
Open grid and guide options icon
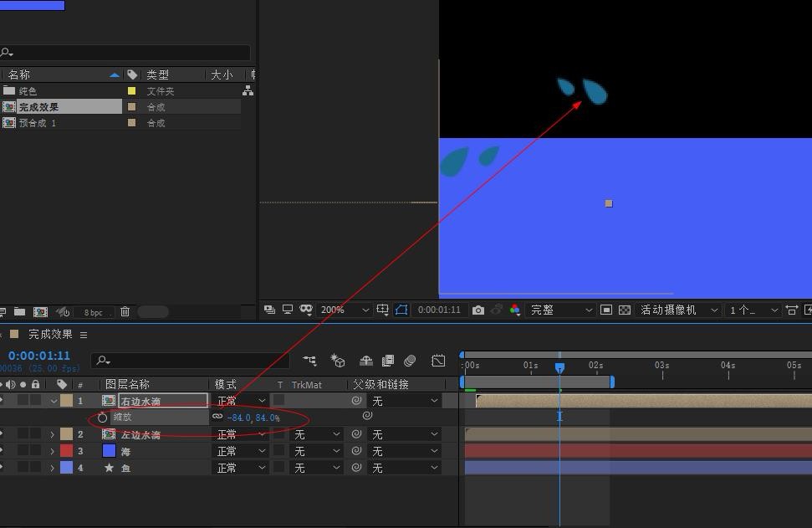(383, 310)
